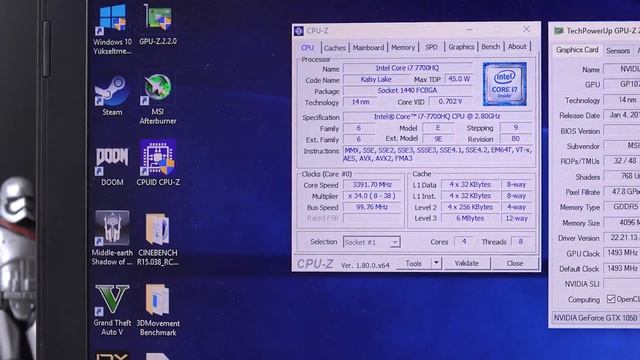Select the CPU tab in CPU-Z
This screenshot has width=640, height=360.
(x=308, y=48)
